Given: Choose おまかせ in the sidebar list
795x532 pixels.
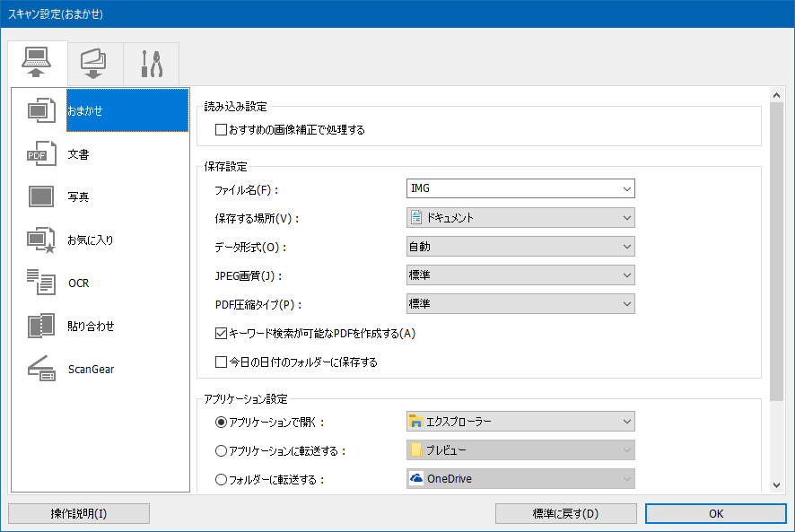Looking at the screenshot, I should (127, 110).
